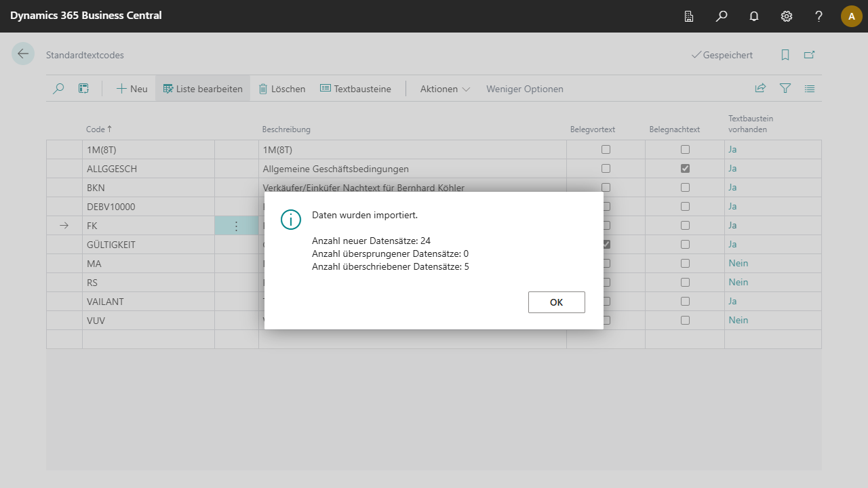Viewport: 868px width, 488px height.
Task: Toggle Belegnachtext checkbox for ALLGGESCH
Action: (x=685, y=169)
